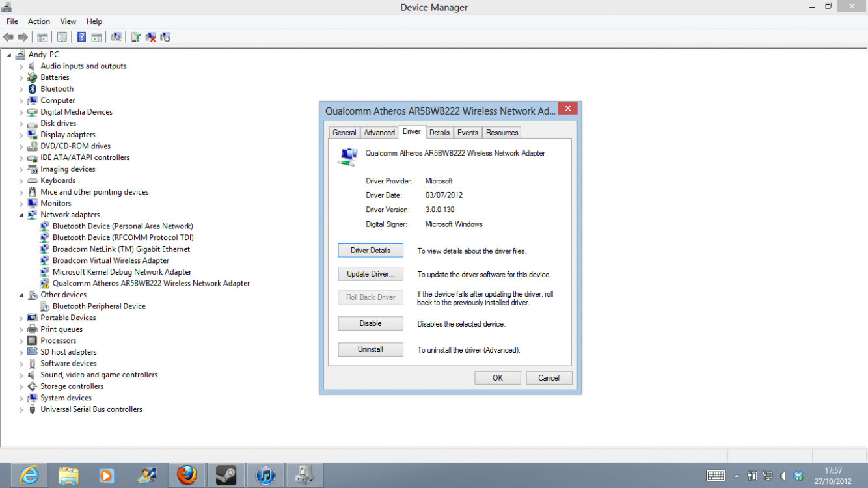Switch to the Events tab

(x=468, y=133)
